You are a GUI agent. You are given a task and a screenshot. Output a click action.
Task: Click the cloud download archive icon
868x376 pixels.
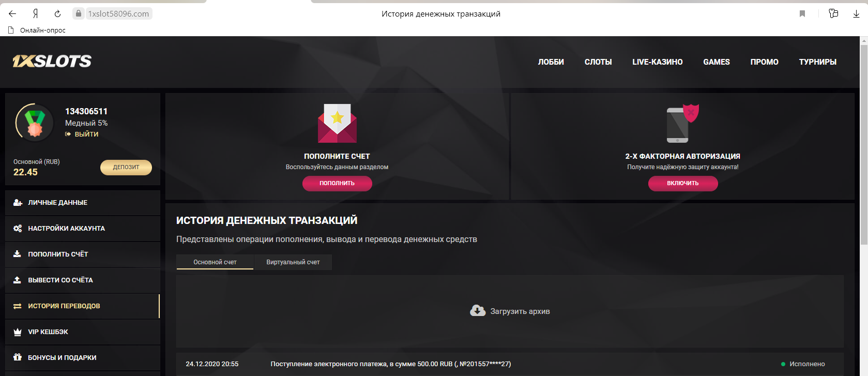tap(478, 310)
